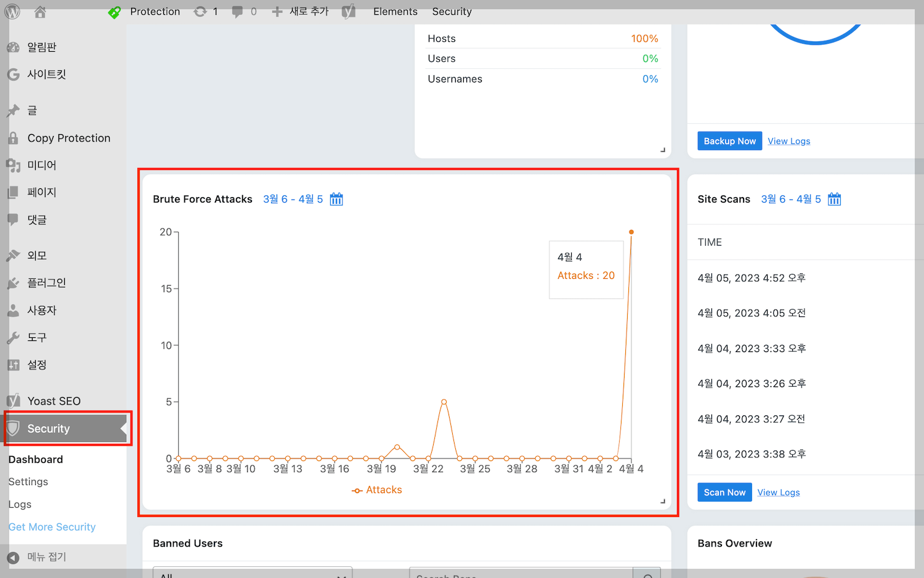924x578 pixels.
Task: Open the Brute Force Attacks calendar icon
Action: (x=336, y=199)
